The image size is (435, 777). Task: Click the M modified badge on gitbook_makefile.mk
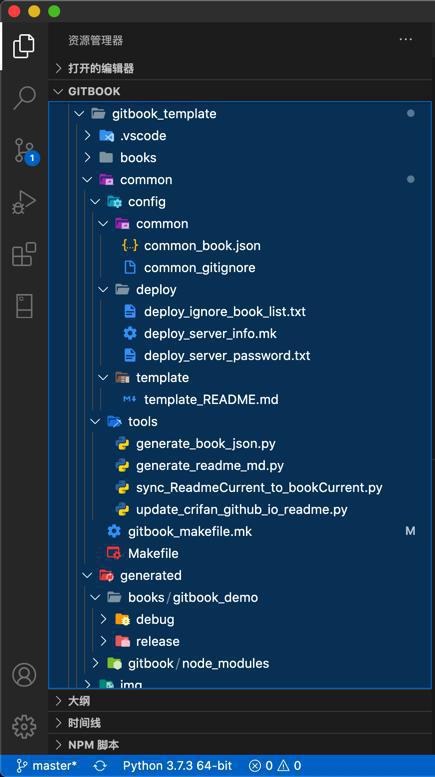[x=410, y=531]
